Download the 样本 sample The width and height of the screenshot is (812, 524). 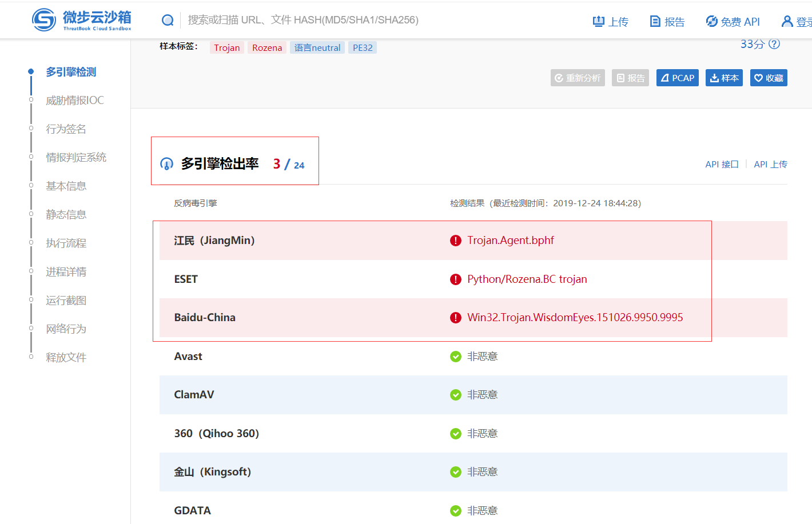coord(724,78)
